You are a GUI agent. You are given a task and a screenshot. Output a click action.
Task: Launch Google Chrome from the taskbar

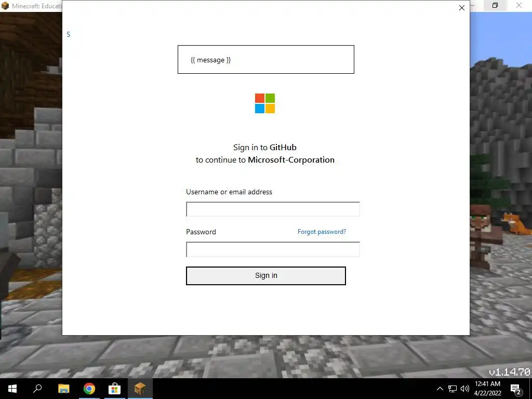pos(89,389)
